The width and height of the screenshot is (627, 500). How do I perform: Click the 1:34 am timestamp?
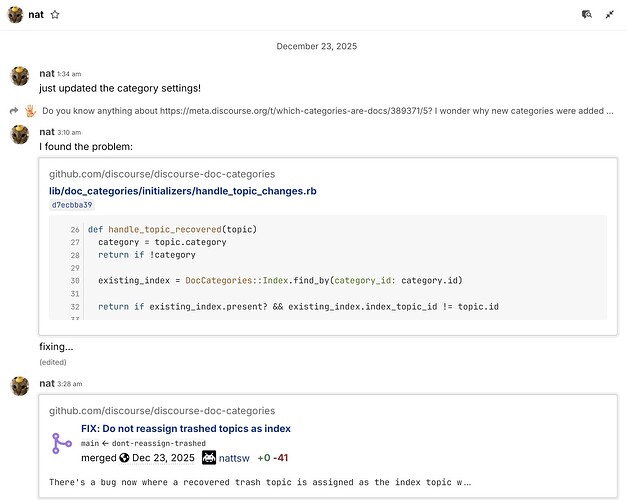click(69, 74)
